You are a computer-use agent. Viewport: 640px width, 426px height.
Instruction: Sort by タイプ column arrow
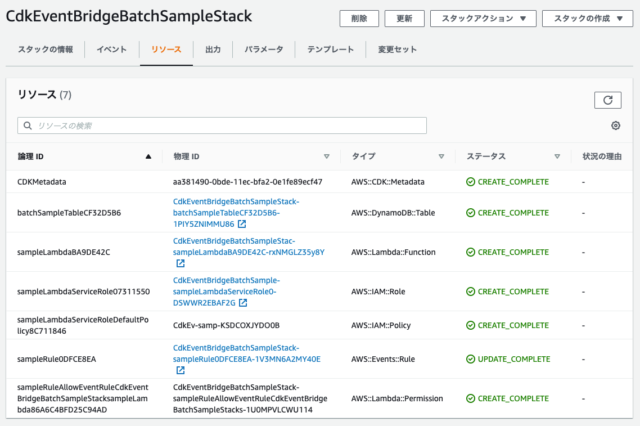pos(441,157)
